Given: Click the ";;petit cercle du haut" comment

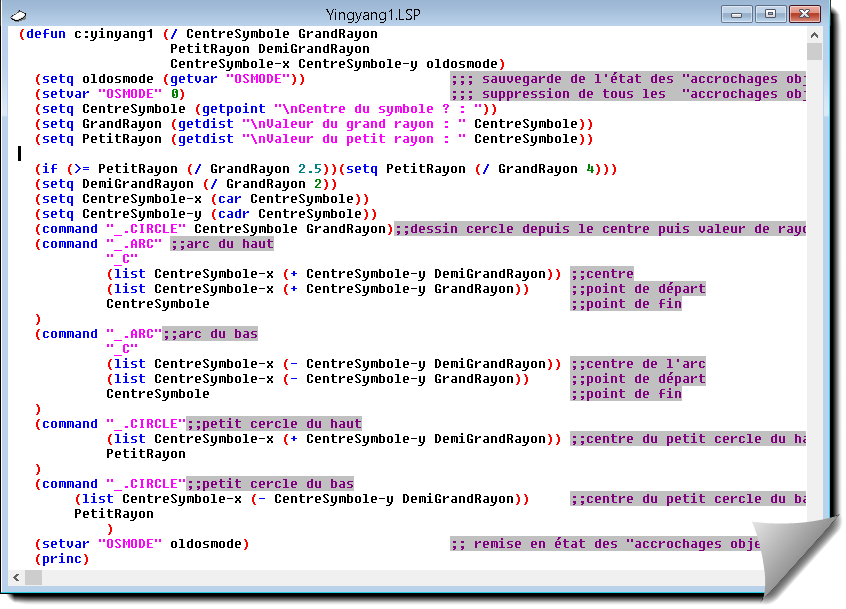Looking at the screenshot, I should tap(274, 424).
